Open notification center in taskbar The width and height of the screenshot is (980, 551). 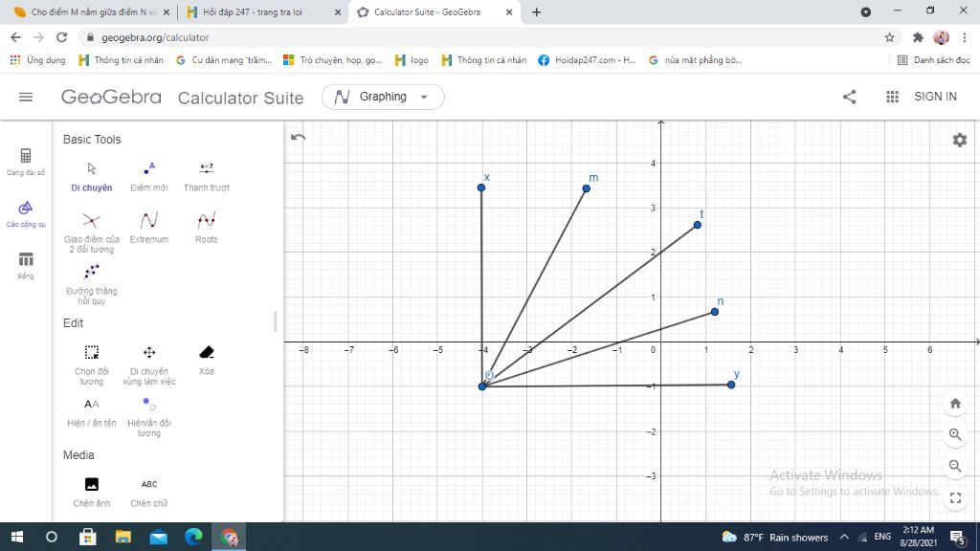[x=957, y=538]
